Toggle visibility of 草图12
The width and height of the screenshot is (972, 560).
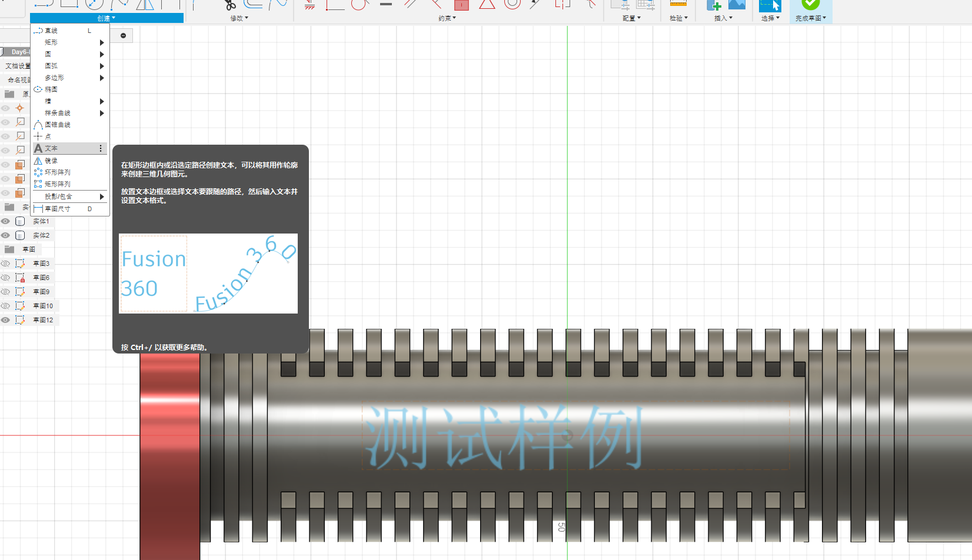tap(5, 320)
